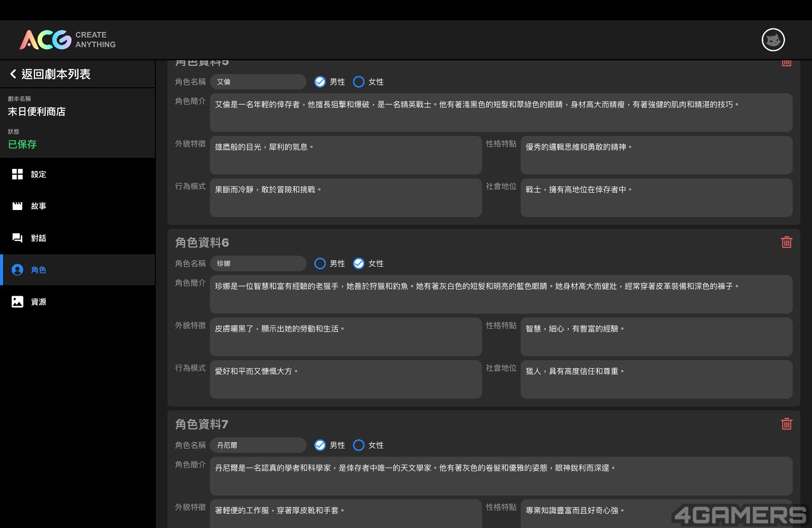
Task: Select 女性 radio for 艾倫
Action: pos(358,82)
